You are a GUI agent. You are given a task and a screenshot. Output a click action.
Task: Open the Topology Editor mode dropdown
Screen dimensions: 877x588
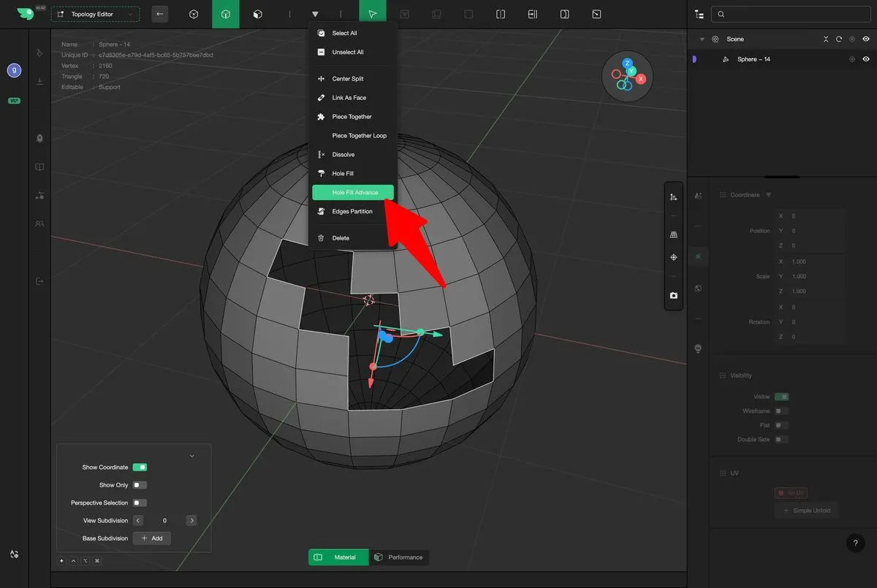click(95, 14)
